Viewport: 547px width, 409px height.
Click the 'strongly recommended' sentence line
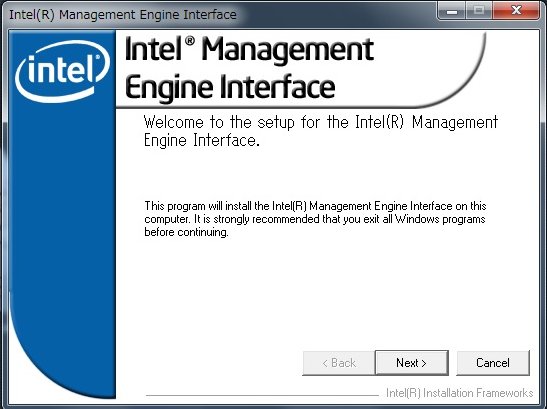point(315,219)
